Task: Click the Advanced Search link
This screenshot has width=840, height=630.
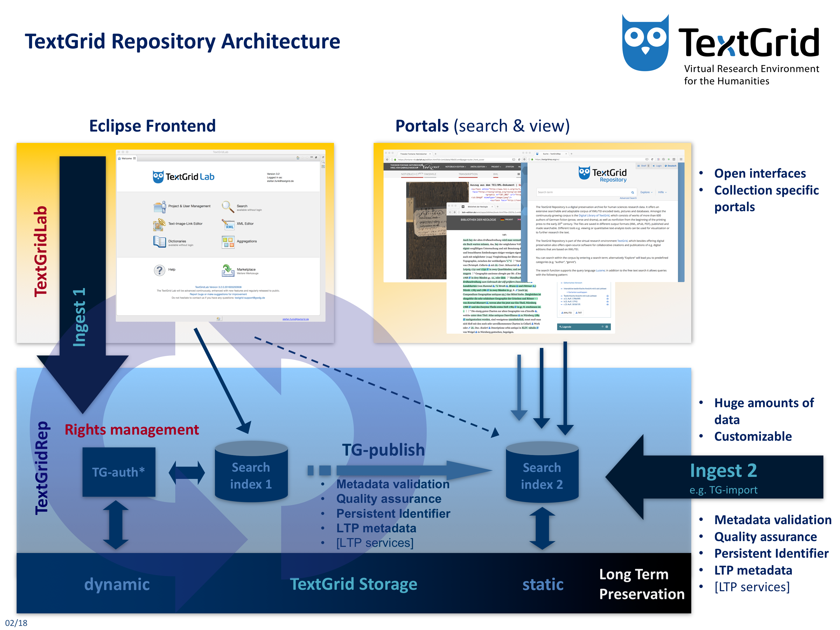Action: click(628, 198)
